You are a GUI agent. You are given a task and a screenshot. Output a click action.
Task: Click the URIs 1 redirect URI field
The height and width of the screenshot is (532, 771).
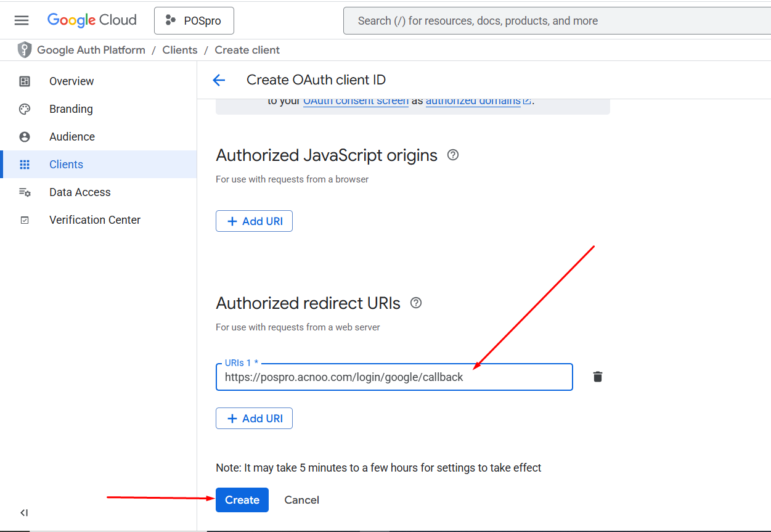pos(394,377)
